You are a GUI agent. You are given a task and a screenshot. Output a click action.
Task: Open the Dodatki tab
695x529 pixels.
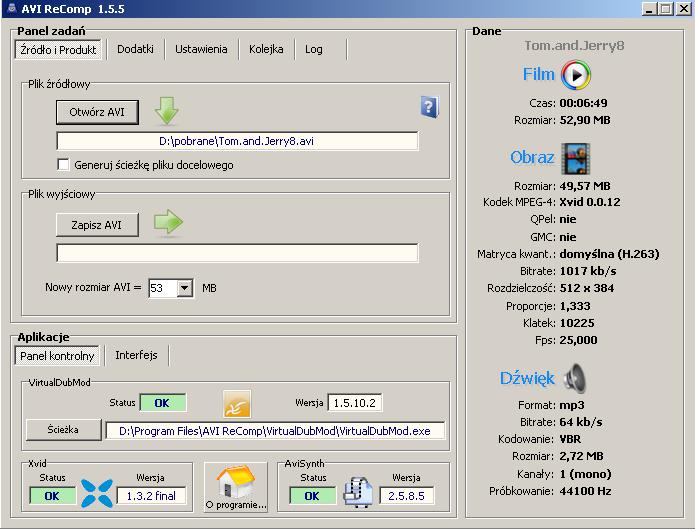coord(135,49)
